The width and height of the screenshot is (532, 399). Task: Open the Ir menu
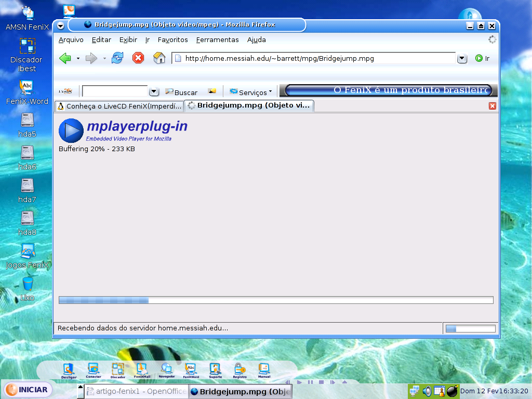pos(148,39)
